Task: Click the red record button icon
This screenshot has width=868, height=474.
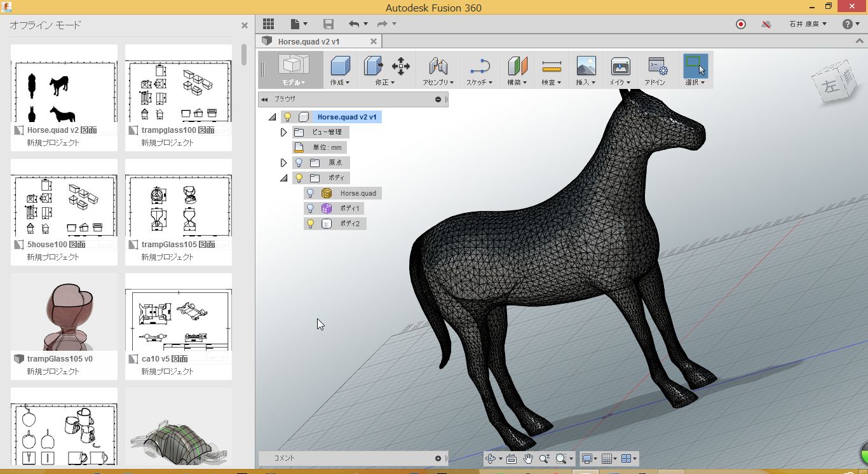Action: [741, 24]
